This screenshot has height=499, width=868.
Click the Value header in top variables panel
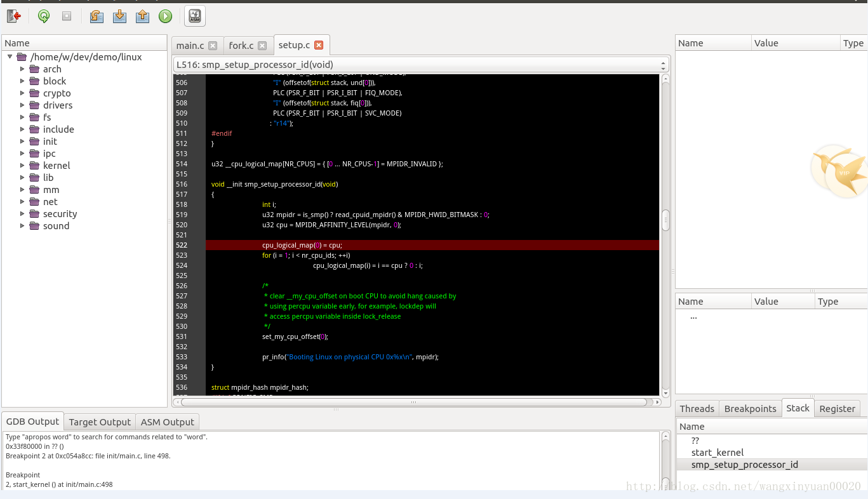tap(795, 43)
